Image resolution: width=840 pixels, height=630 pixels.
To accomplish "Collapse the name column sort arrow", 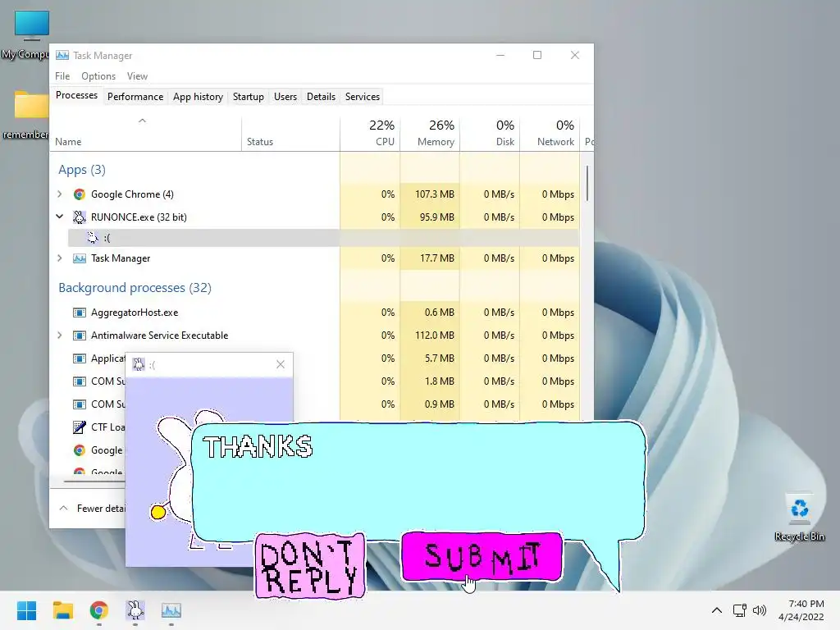I will pos(142,121).
